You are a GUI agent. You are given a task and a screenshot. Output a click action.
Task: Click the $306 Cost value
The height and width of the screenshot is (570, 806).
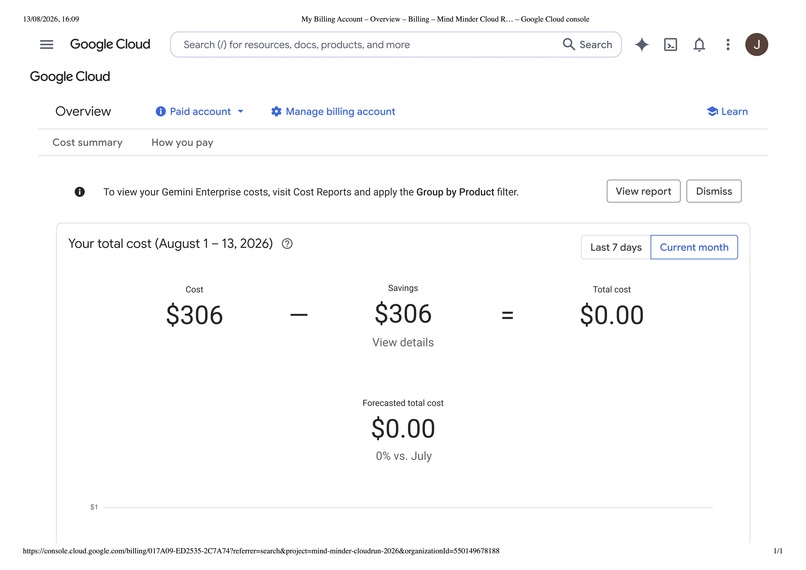194,315
